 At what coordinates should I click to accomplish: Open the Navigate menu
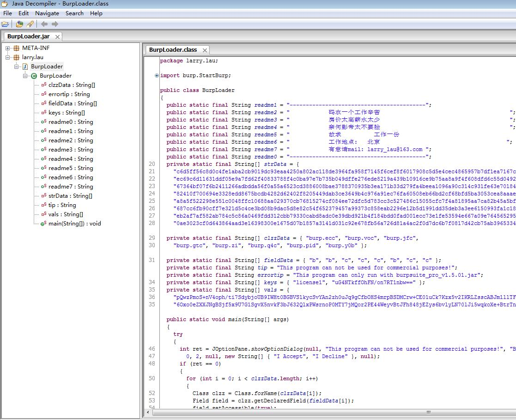(x=47, y=13)
